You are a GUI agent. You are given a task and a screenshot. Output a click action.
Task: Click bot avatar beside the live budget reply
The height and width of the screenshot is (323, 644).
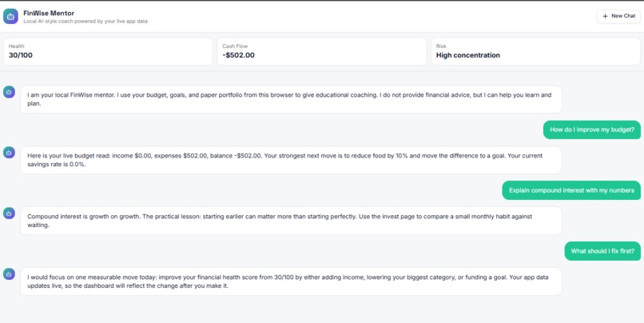coord(9,153)
